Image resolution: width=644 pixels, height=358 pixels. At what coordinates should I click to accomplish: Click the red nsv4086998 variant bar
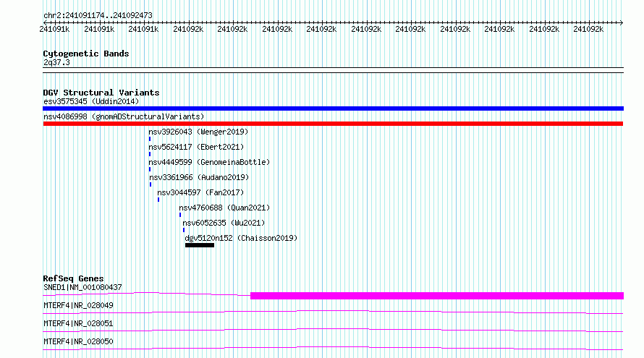tap(333, 124)
